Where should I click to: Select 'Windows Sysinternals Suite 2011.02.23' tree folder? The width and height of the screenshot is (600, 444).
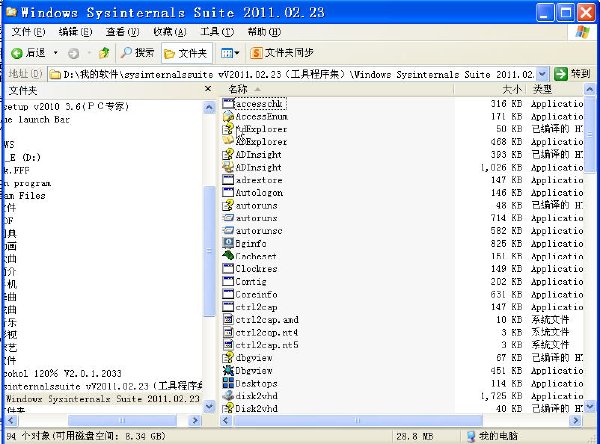[x=103, y=398]
